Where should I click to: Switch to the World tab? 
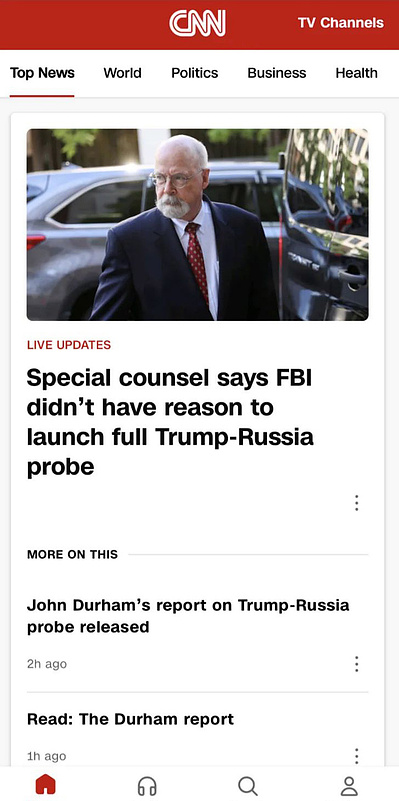click(123, 73)
